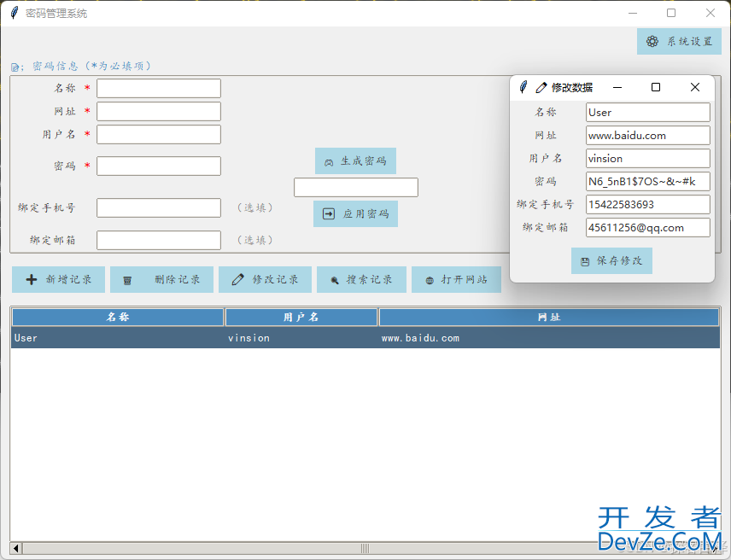Click the magnifier icon on 搜索记录
Screen dimensions: 731x560
pos(334,280)
